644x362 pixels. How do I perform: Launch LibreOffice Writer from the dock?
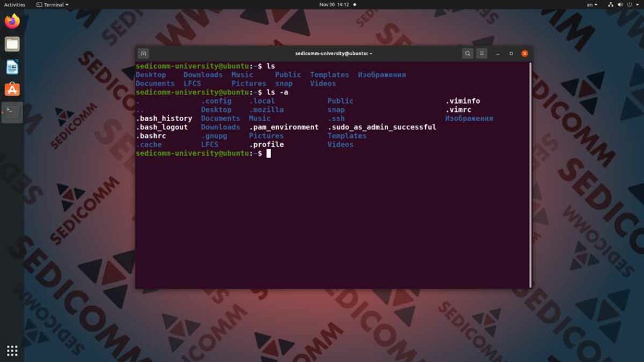[12, 67]
